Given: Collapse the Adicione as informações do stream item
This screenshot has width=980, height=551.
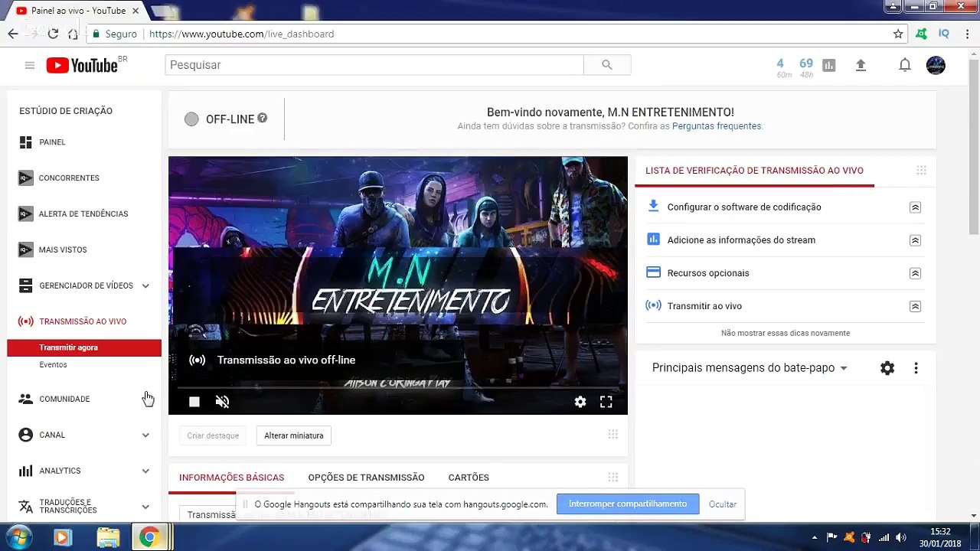Looking at the screenshot, I should tap(915, 240).
